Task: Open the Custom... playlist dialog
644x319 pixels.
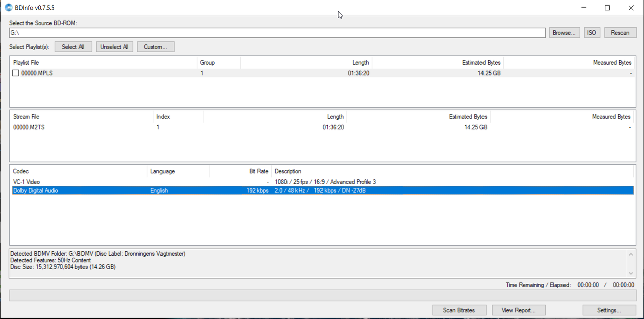Action: [155, 47]
